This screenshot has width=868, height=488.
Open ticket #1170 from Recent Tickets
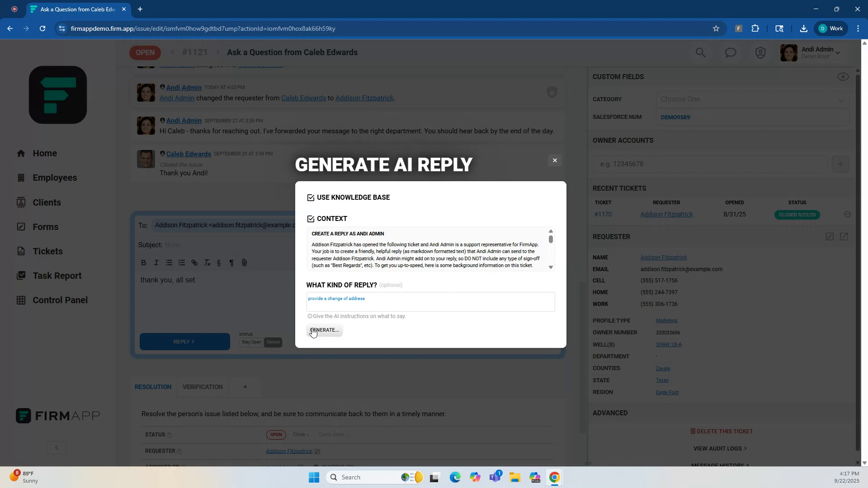coord(603,214)
